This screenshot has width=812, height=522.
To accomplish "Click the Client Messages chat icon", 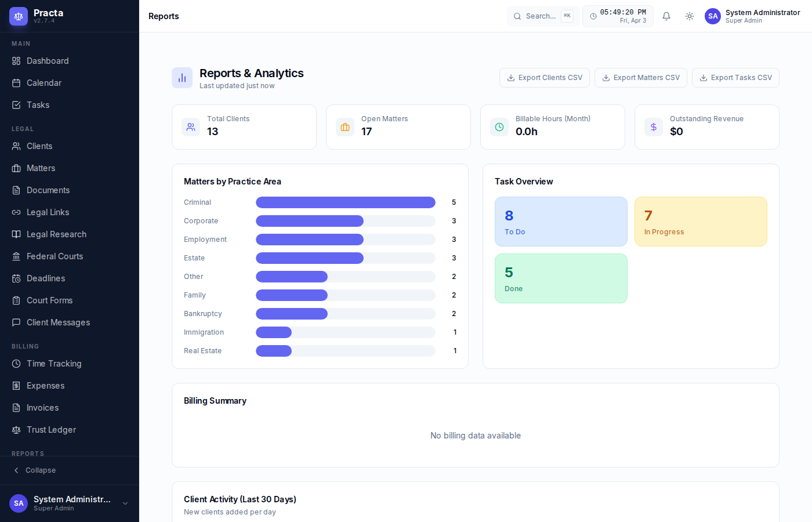I will [16, 322].
